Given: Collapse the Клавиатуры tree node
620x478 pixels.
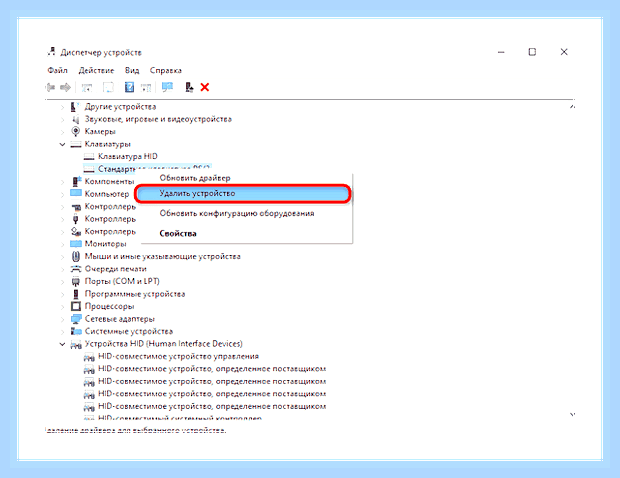Looking at the screenshot, I should coord(62,144).
